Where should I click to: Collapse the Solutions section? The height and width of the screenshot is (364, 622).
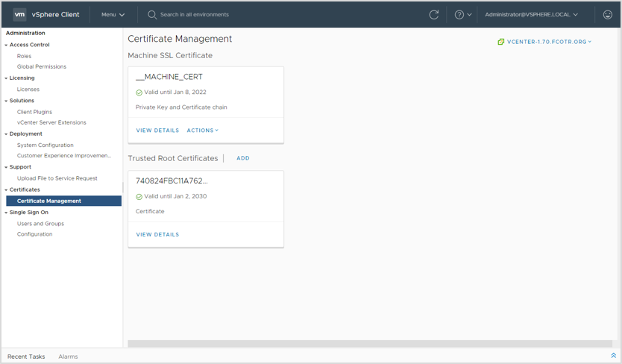pyautogui.click(x=6, y=101)
